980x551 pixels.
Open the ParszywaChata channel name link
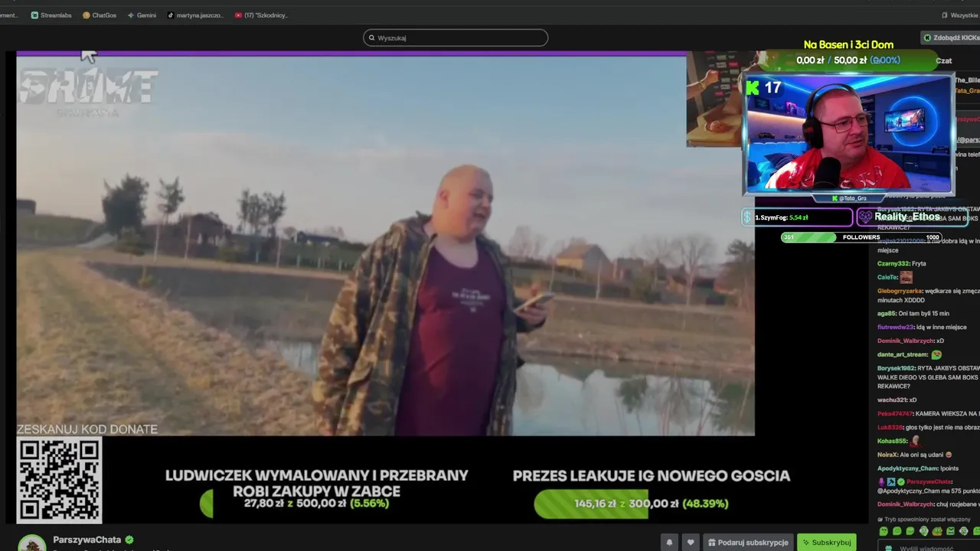tap(87, 540)
